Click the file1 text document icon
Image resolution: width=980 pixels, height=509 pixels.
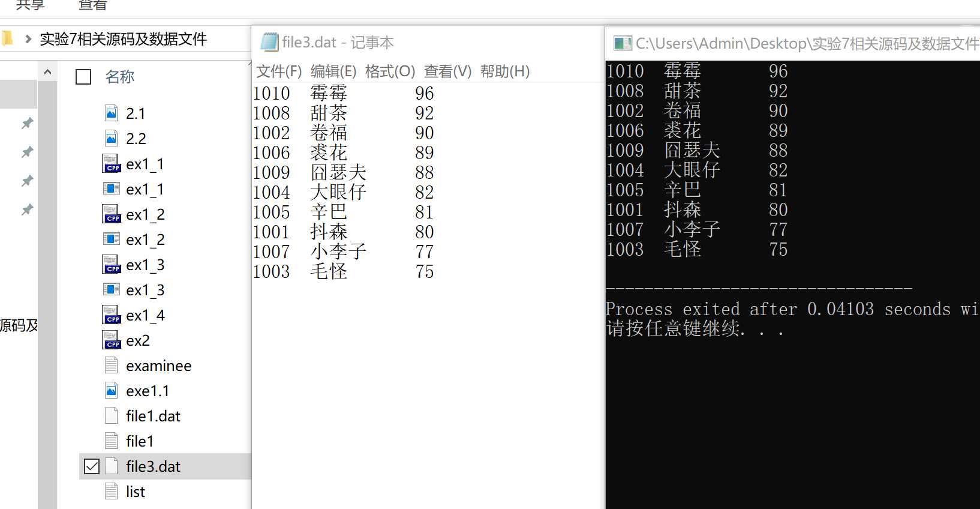click(x=112, y=441)
